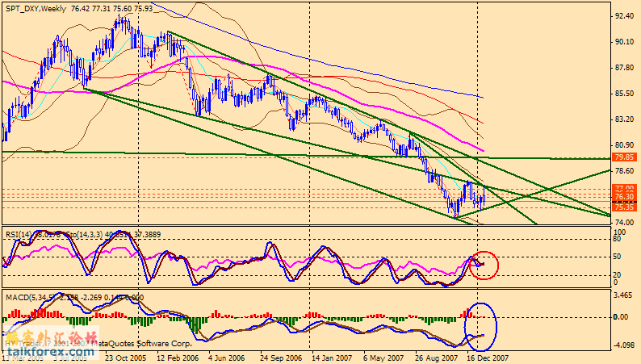This screenshot has height=364, width=641.
Task: Click the RSI scale value 20
Action: click(x=618, y=275)
